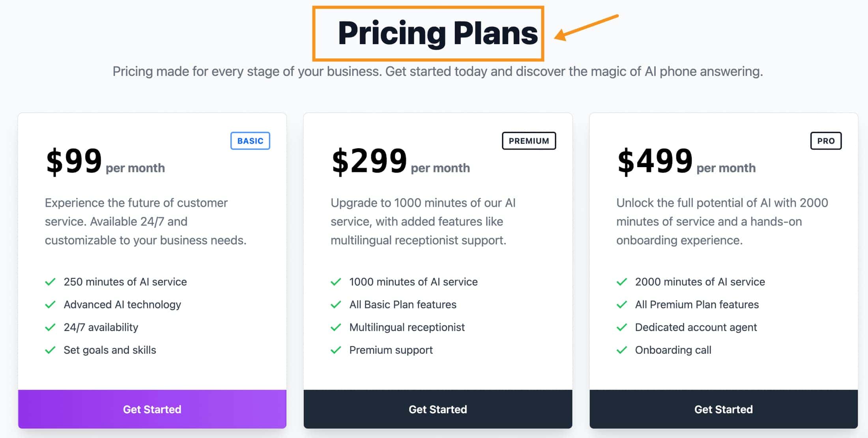Click the $99 per month price
Viewport: 868px width, 438px height.
[x=105, y=161]
